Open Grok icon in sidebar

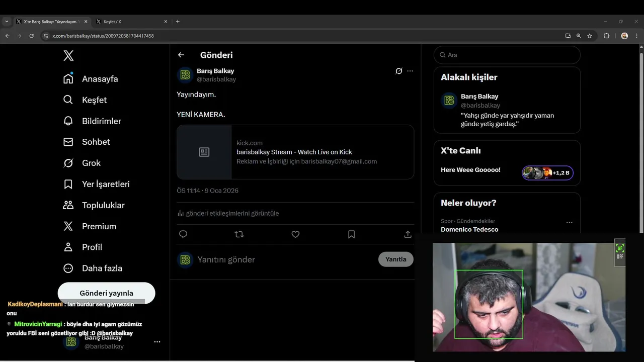pos(68,163)
